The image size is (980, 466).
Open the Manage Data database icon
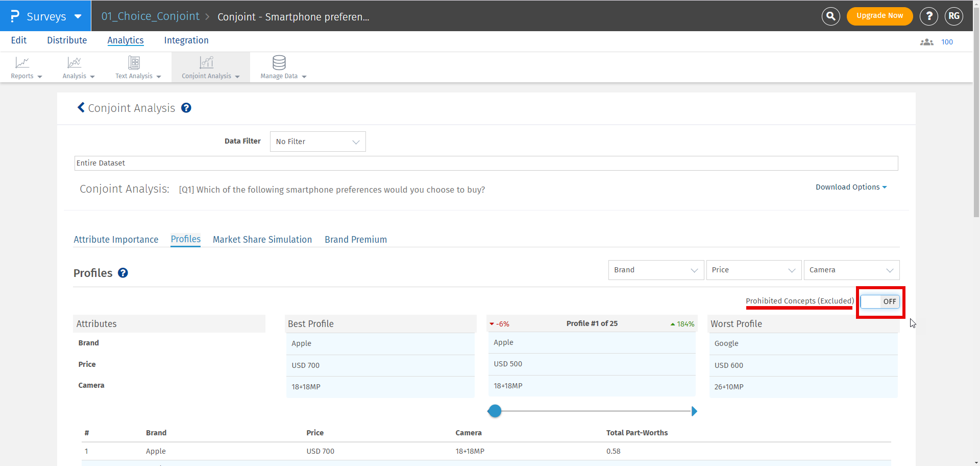tap(279, 63)
